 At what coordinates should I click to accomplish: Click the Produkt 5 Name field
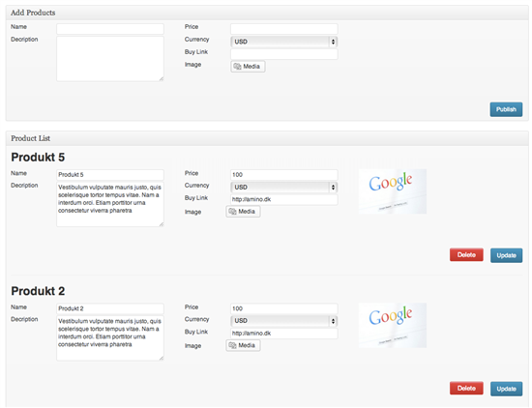[x=110, y=175]
